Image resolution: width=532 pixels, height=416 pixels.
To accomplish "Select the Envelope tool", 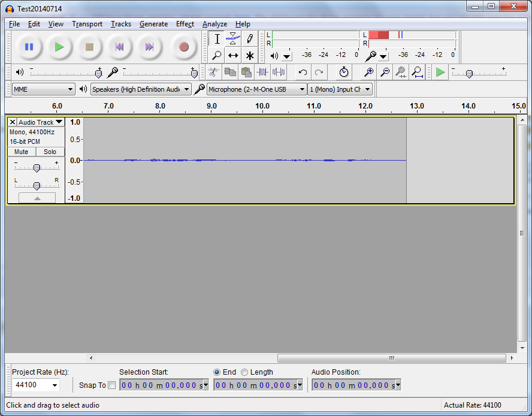I will (x=233, y=39).
